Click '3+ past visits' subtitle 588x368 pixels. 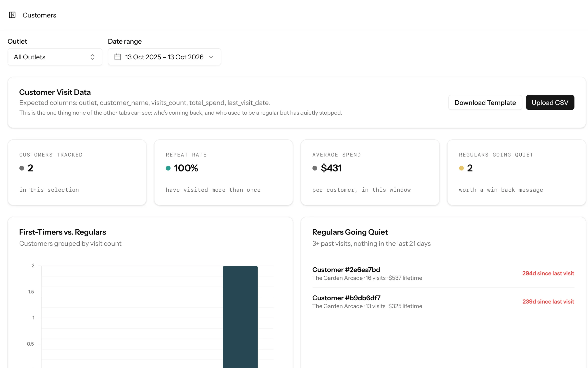coord(371,244)
